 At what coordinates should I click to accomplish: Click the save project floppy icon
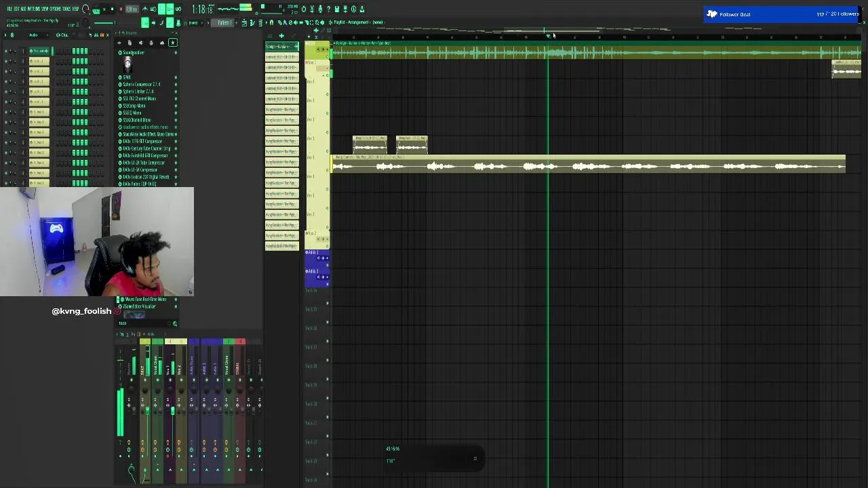[x=336, y=9]
